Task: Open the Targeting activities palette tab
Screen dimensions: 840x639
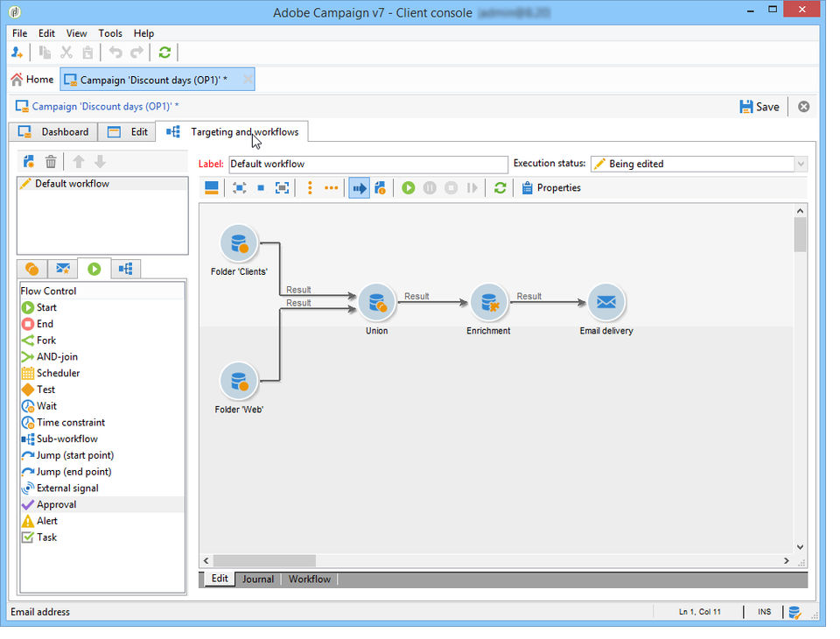Action: [x=31, y=269]
